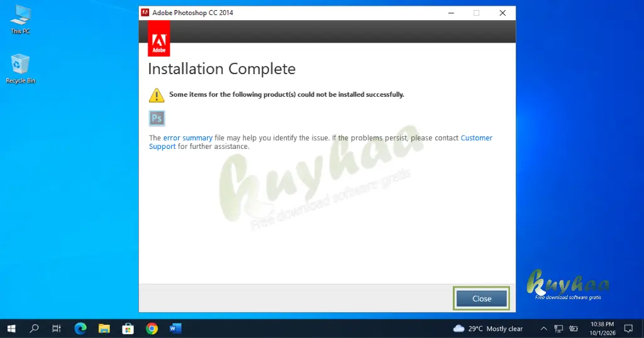Click the yellow warning triangle icon
Screen dimensions: 644x338
point(157,95)
